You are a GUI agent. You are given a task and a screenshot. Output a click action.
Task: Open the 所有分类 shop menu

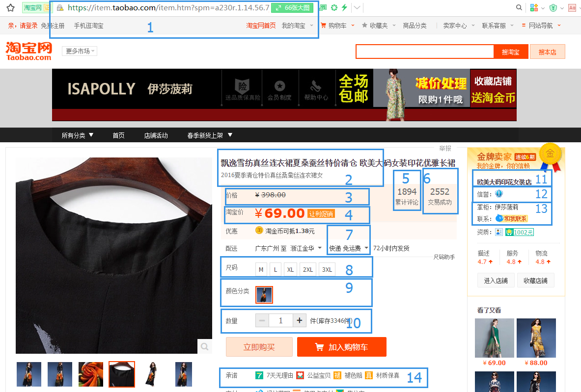[x=77, y=135]
